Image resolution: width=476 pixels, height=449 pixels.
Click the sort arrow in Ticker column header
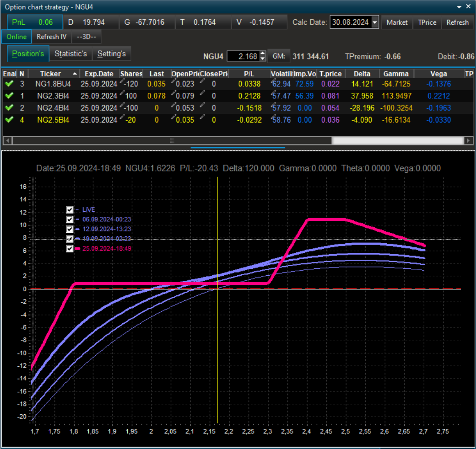[75, 74]
